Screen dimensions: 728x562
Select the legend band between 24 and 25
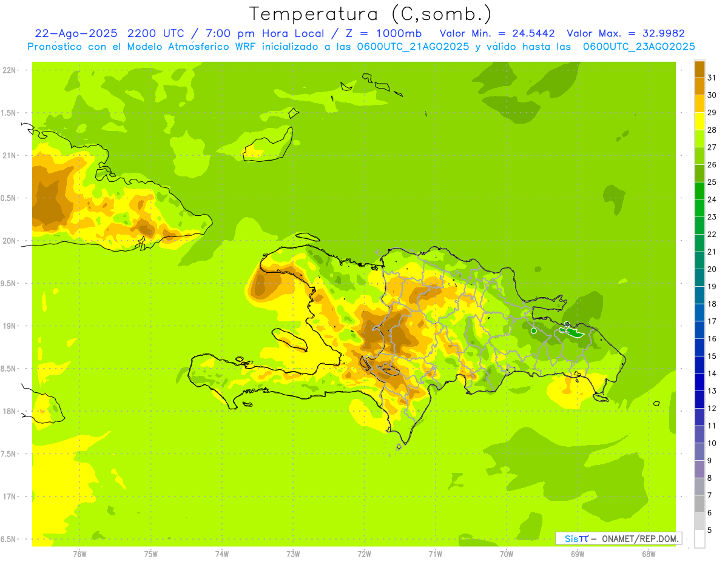(699, 191)
